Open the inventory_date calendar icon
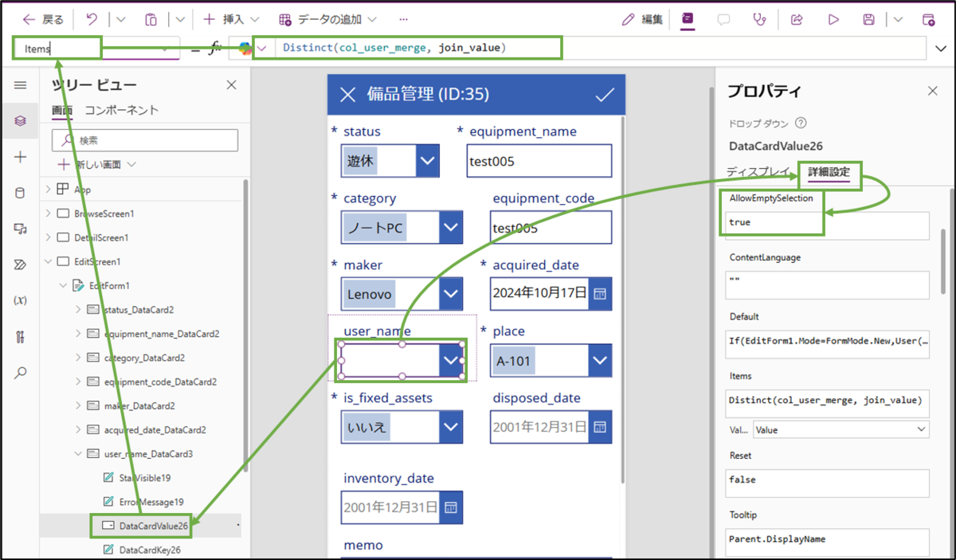 tap(451, 507)
